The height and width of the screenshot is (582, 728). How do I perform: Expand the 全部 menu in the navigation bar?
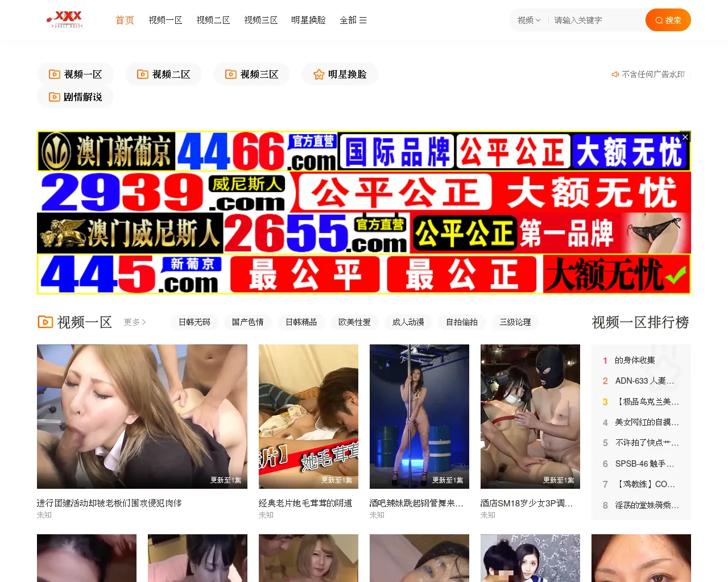pyautogui.click(x=353, y=20)
